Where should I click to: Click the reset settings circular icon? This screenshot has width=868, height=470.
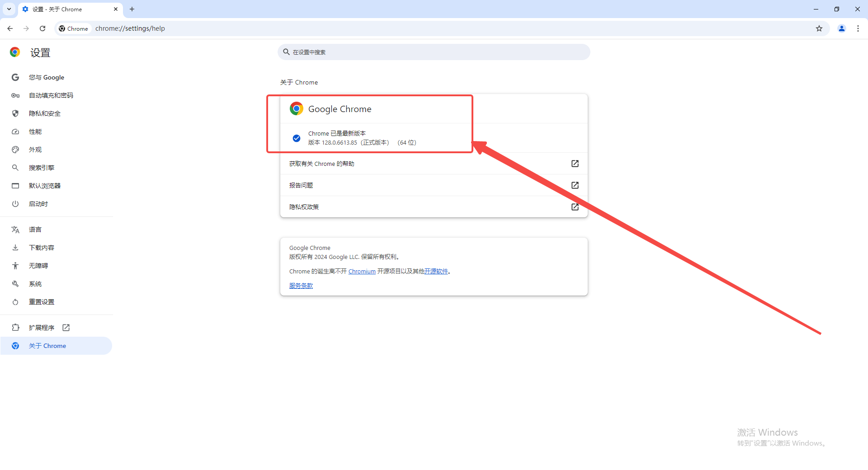pos(15,302)
